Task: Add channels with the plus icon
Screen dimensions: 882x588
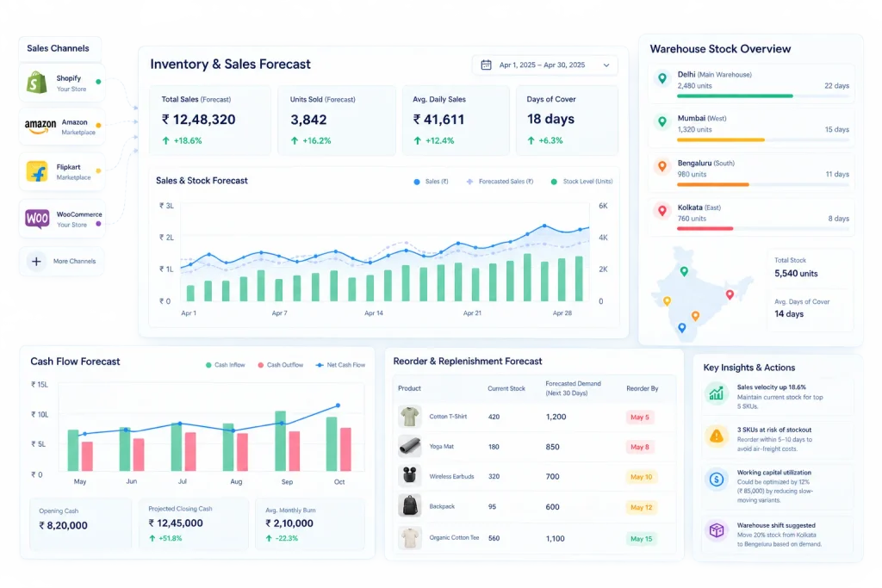Action: tap(36, 262)
